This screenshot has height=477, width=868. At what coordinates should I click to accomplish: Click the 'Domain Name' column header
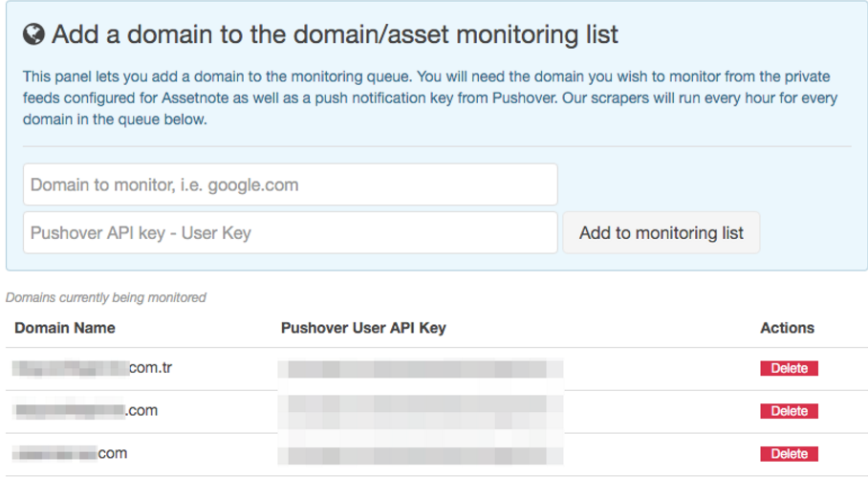[65, 328]
